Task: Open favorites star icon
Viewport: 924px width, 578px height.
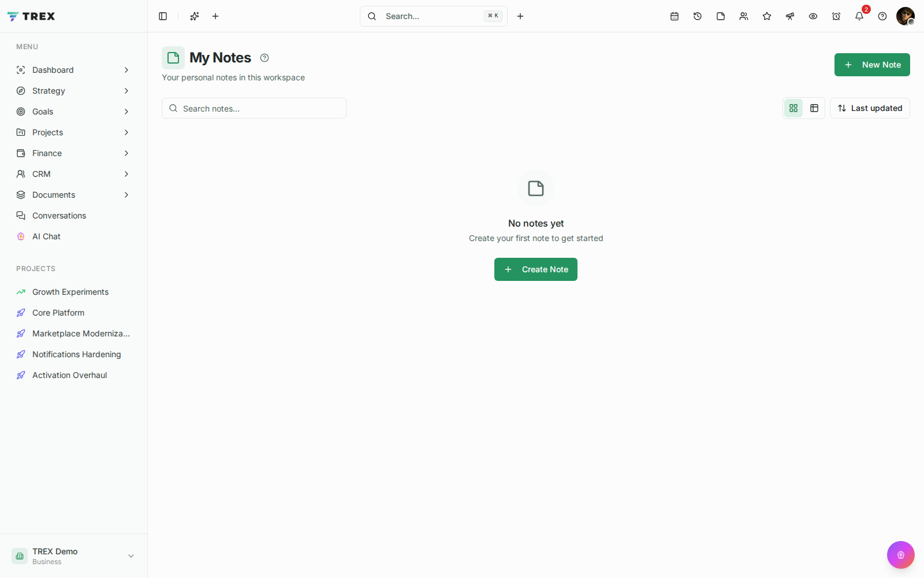Action: coord(767,16)
